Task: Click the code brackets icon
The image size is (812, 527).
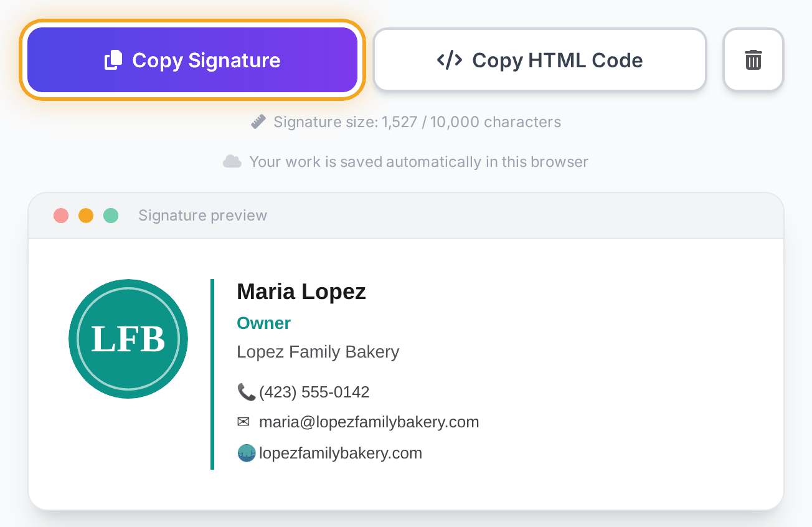Action: [x=450, y=60]
